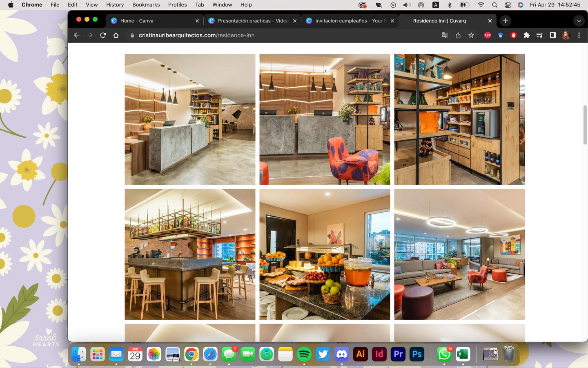Open the browser home page button
The image size is (588, 368).
tap(116, 35)
